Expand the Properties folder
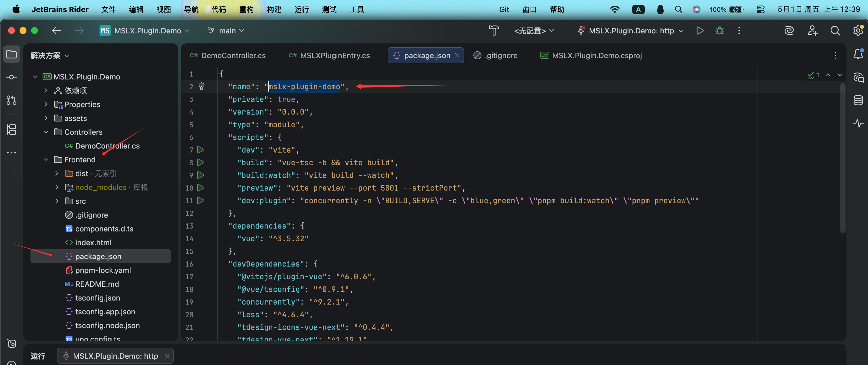The image size is (868, 365). click(46, 104)
